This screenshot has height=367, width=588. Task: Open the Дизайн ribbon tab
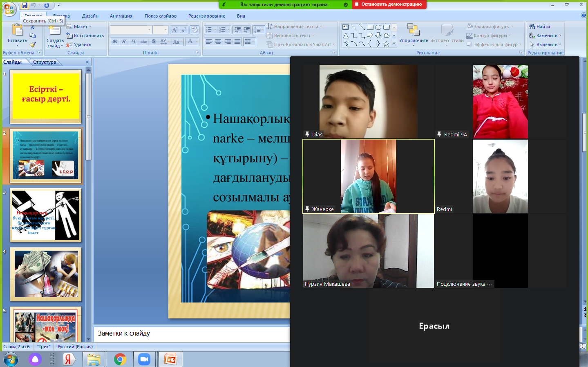coord(90,16)
